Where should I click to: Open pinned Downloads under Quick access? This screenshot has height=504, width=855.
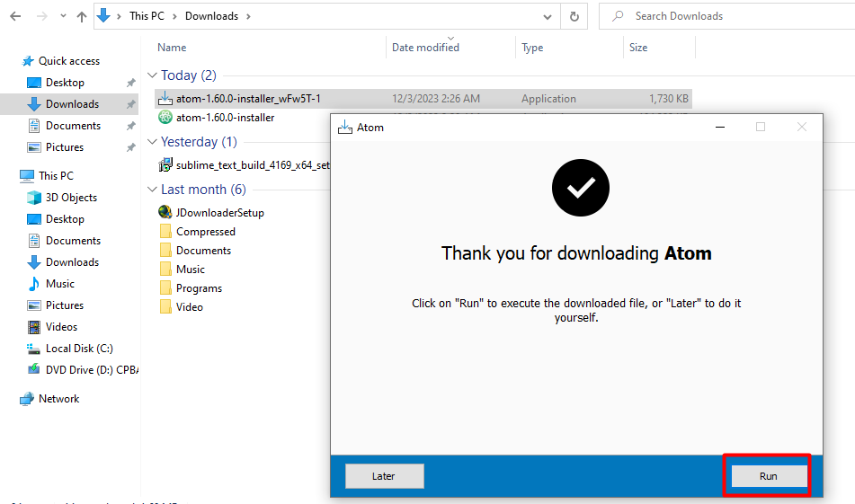72,104
